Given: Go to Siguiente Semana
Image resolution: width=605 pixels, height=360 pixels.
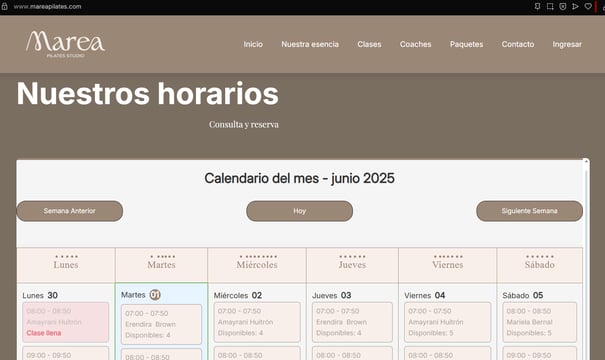Looking at the screenshot, I should pos(529,211).
